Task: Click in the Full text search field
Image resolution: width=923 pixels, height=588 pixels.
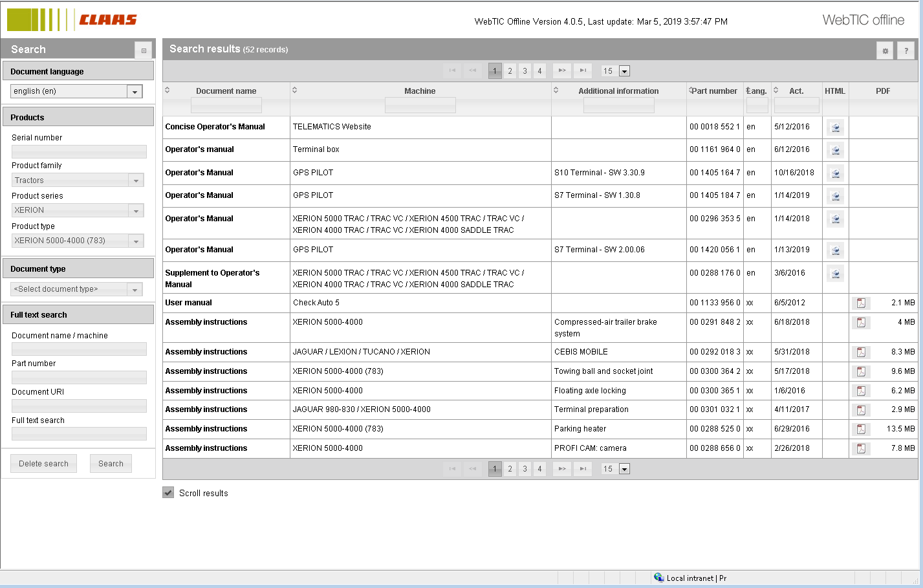Action: point(79,434)
